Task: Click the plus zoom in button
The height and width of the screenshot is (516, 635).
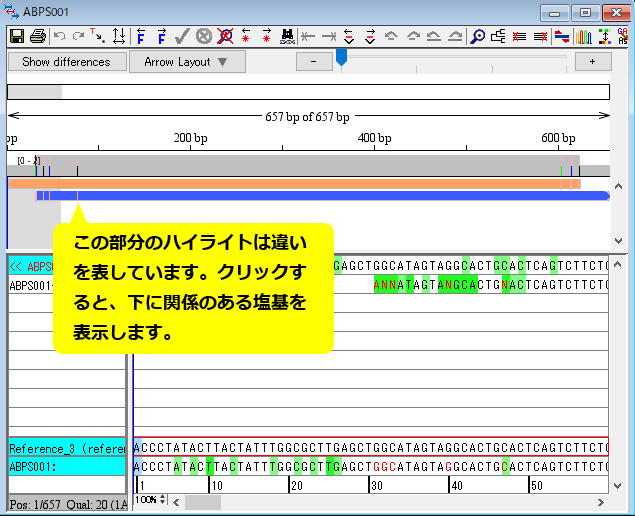Action: [x=592, y=62]
